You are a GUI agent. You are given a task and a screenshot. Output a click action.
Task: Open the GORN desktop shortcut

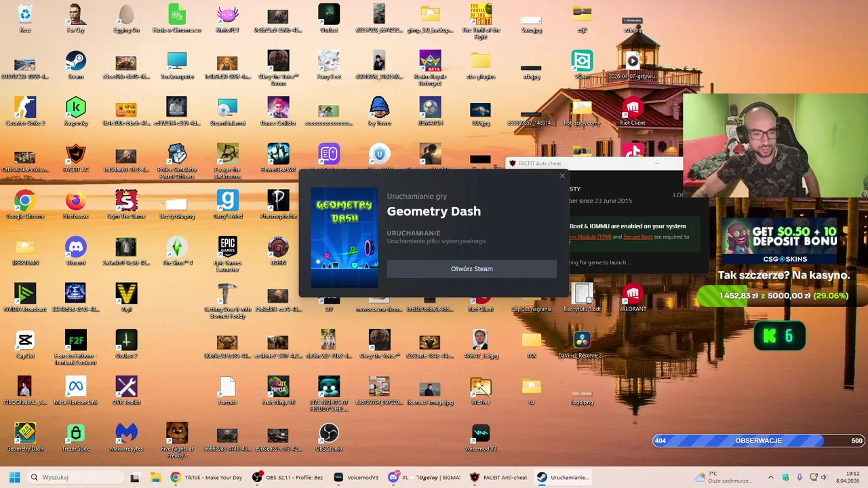[x=278, y=251]
